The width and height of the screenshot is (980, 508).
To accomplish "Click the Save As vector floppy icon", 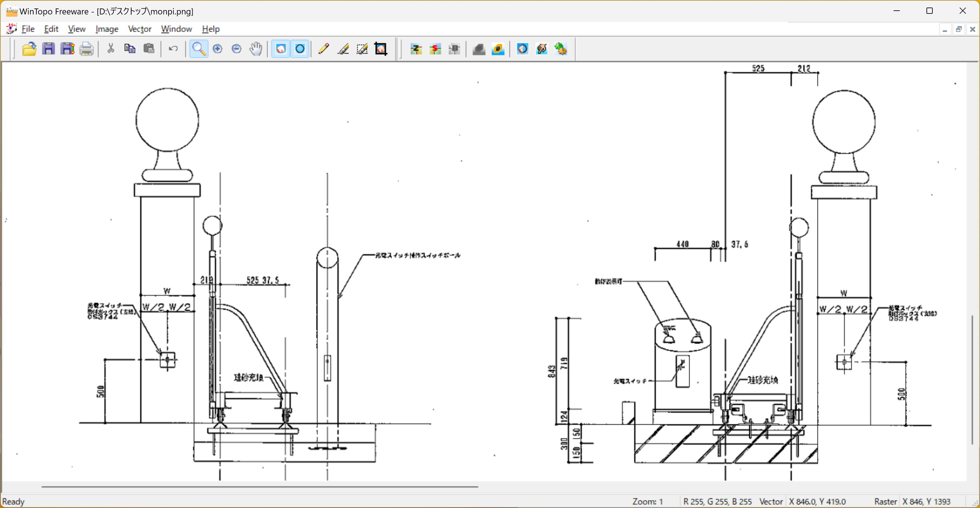I will pyautogui.click(x=68, y=49).
